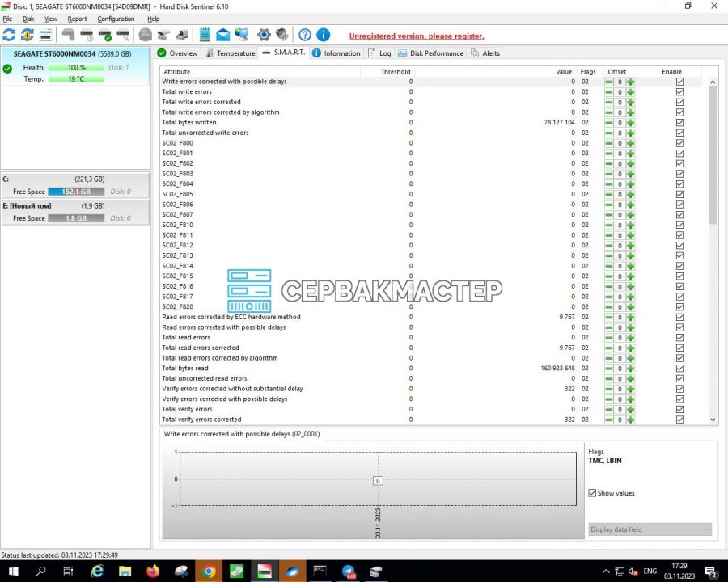Toggle the Show values checkbox
The width and height of the screenshot is (728, 582).
pos(592,493)
